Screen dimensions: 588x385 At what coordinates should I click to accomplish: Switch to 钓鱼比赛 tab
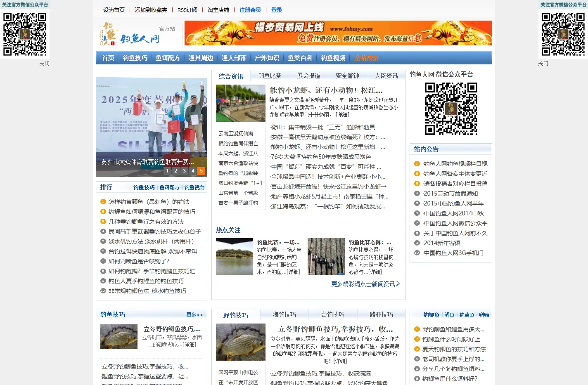[x=270, y=76]
